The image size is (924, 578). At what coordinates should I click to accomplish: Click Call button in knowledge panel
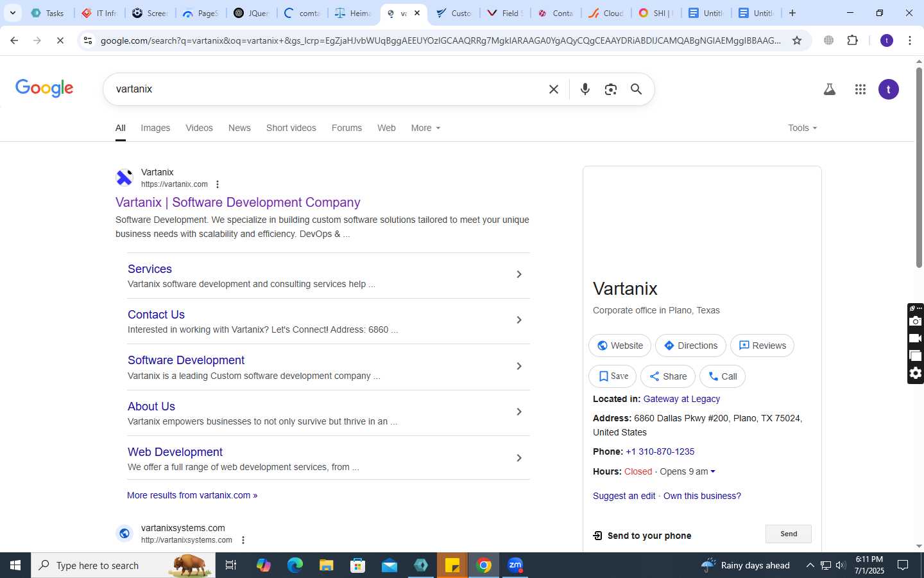pos(723,376)
